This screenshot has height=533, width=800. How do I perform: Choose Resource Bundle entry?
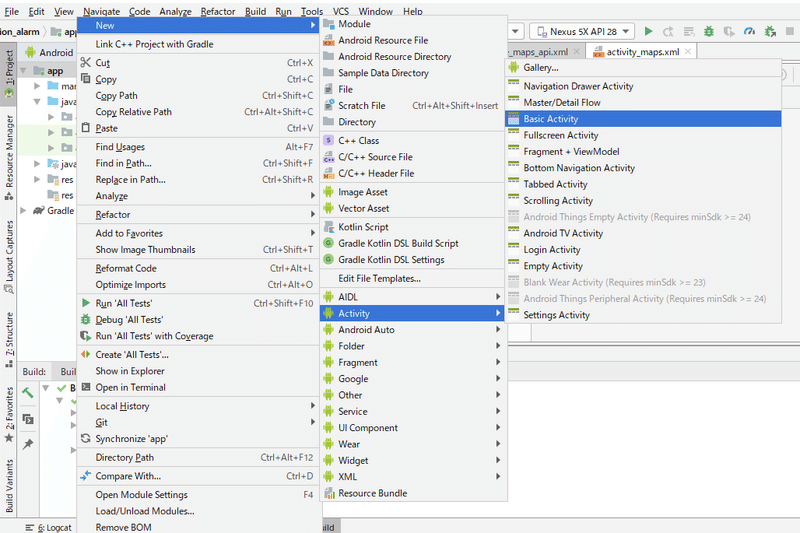[x=413, y=493]
